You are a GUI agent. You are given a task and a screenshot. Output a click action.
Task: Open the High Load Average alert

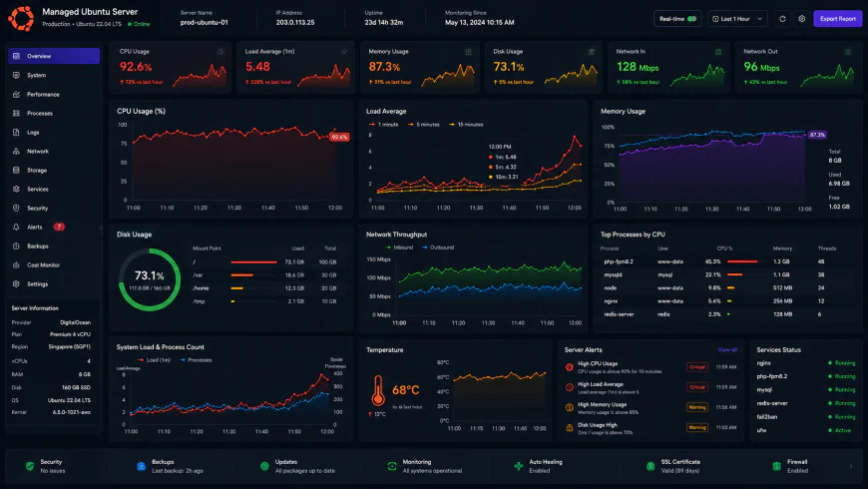tap(651, 387)
